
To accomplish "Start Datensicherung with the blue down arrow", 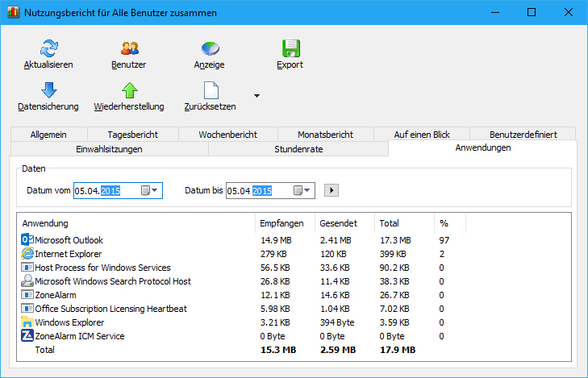I will coord(48,90).
